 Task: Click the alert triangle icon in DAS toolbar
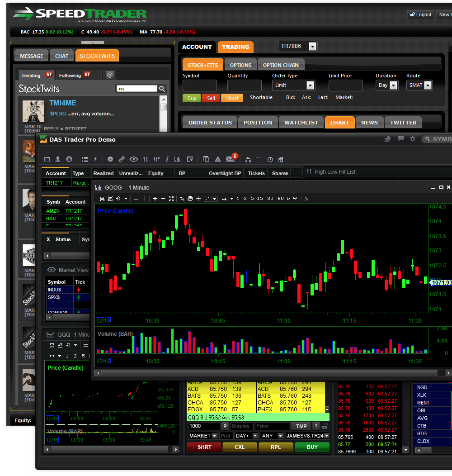tap(218, 159)
